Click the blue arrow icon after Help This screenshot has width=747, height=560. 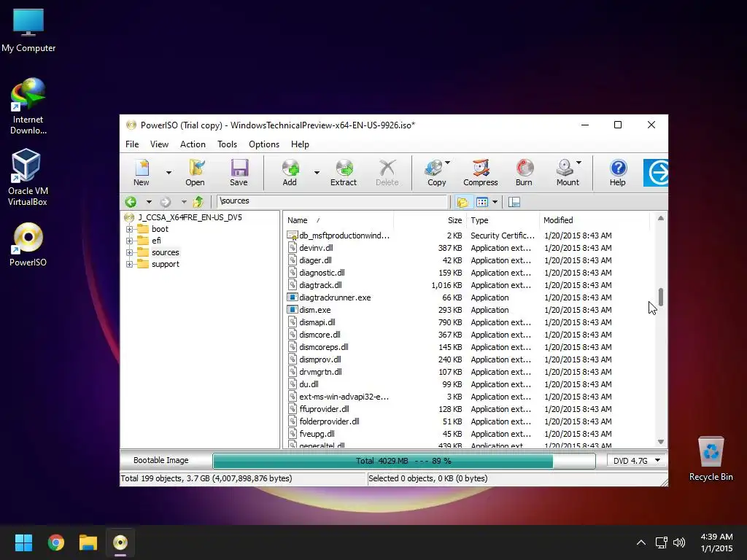[x=656, y=172]
